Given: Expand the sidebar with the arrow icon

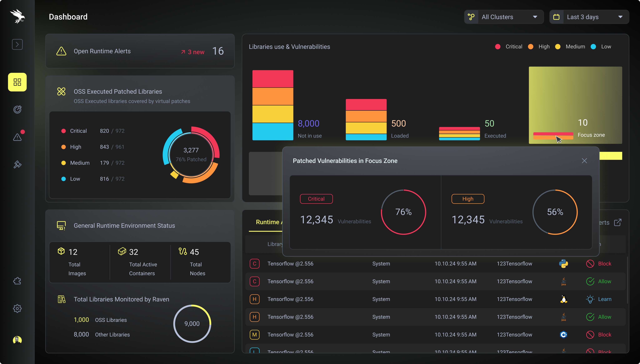Looking at the screenshot, I should click(x=17, y=44).
